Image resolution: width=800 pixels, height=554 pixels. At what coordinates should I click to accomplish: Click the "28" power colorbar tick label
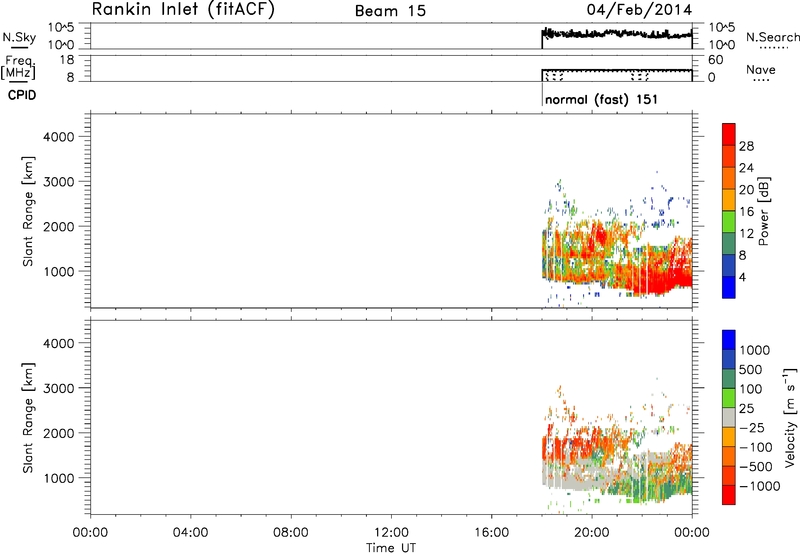746,146
